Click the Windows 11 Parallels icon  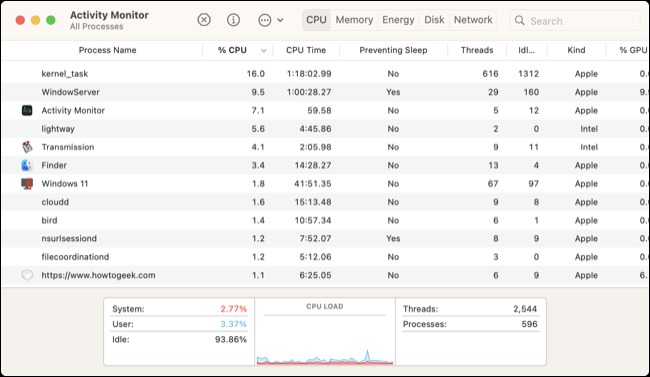pyautogui.click(x=27, y=183)
